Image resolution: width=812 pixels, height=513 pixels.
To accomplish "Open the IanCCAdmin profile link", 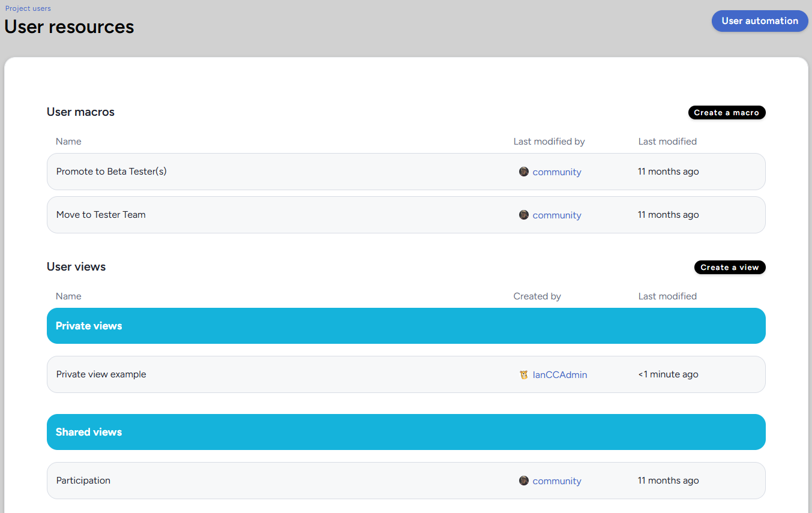I will pos(559,375).
